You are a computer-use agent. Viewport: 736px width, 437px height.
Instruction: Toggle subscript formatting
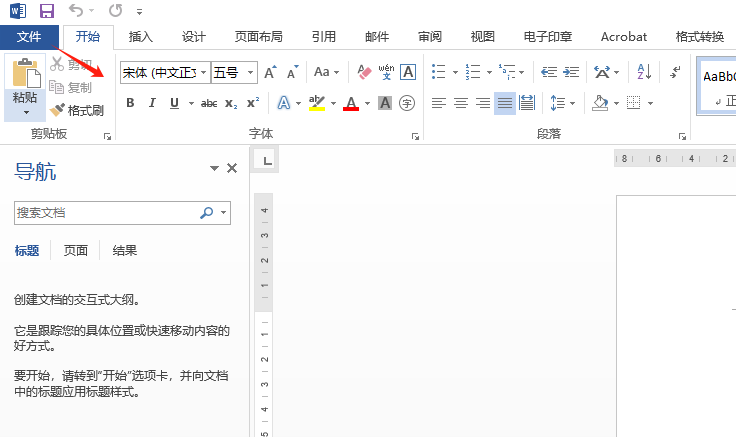tap(231, 103)
